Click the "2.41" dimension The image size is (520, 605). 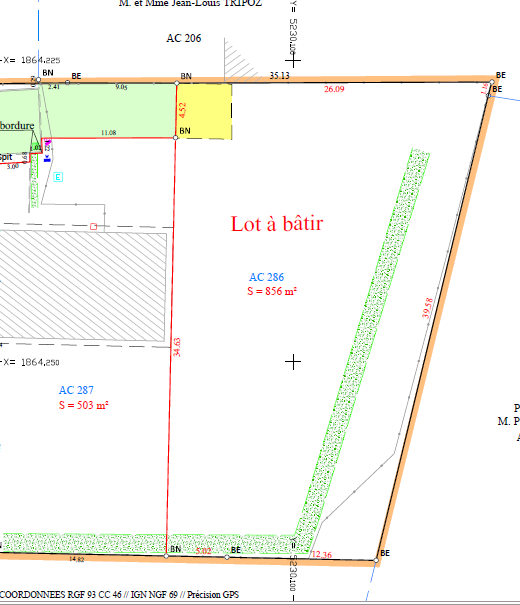pos(54,87)
